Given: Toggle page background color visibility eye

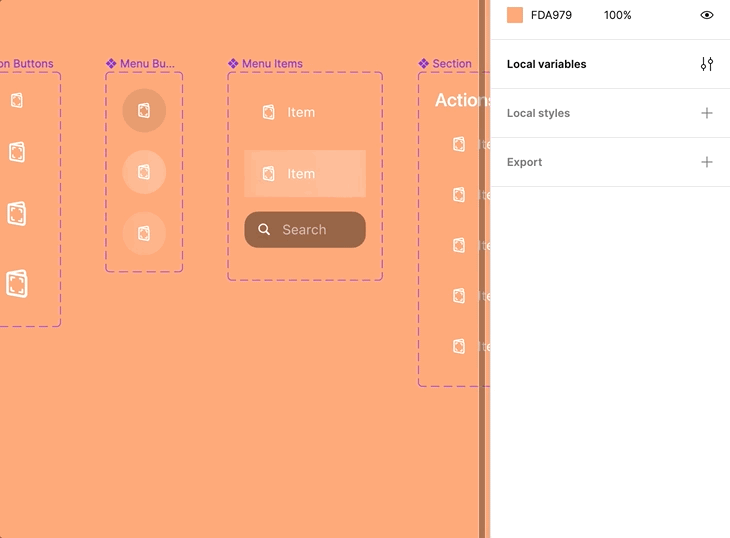Looking at the screenshot, I should 707,15.
